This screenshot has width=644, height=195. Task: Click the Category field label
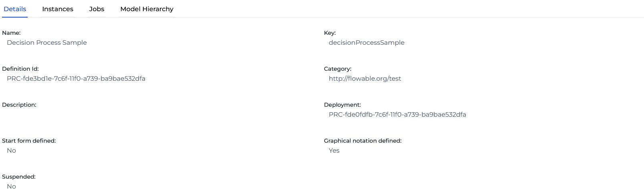(337, 69)
